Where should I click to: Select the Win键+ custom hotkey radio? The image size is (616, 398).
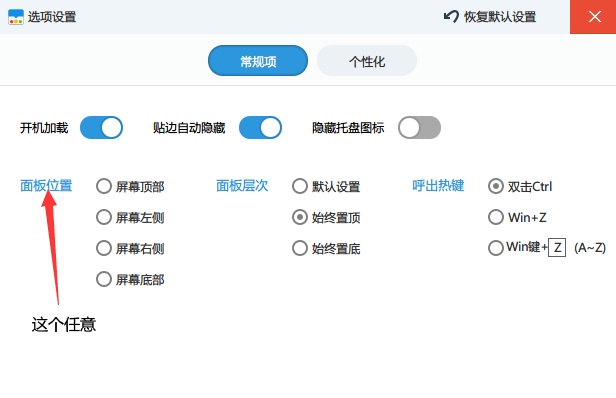click(x=496, y=248)
